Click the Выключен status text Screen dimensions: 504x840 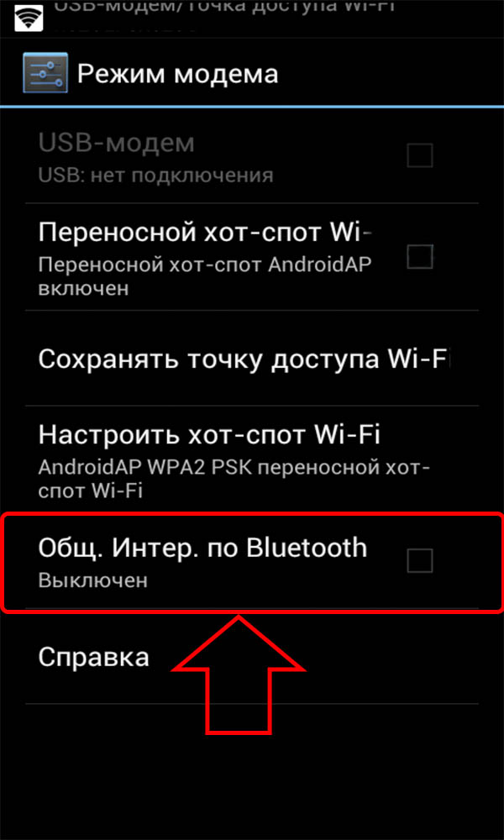(93, 580)
